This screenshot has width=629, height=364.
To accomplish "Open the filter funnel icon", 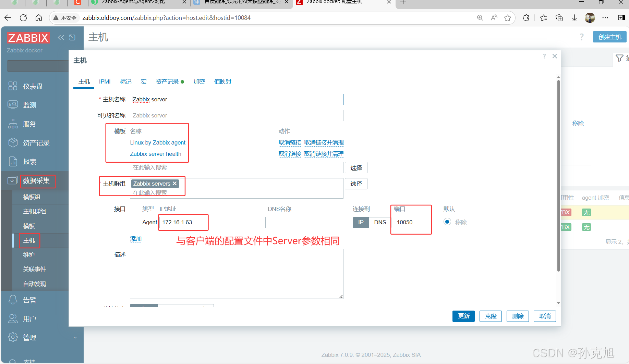I will 619,58.
